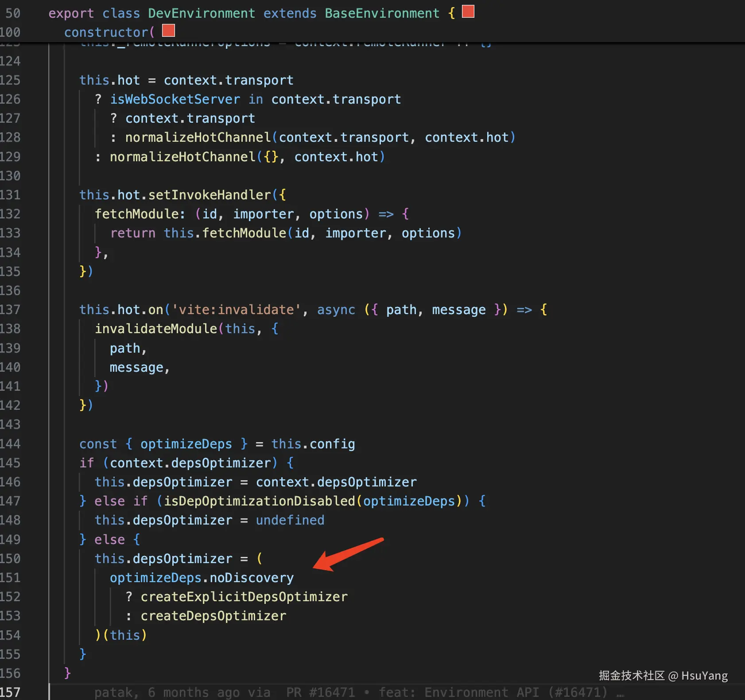Screen dimensions: 745x700
Task: Click line number 137 in the gutter
Action: pyautogui.click(x=10, y=310)
